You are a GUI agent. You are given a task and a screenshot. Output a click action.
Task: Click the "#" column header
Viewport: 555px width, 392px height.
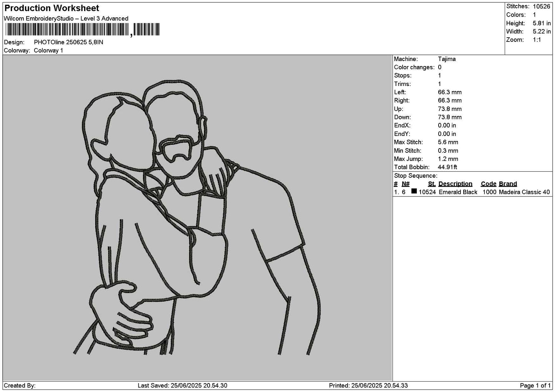[x=396, y=184]
